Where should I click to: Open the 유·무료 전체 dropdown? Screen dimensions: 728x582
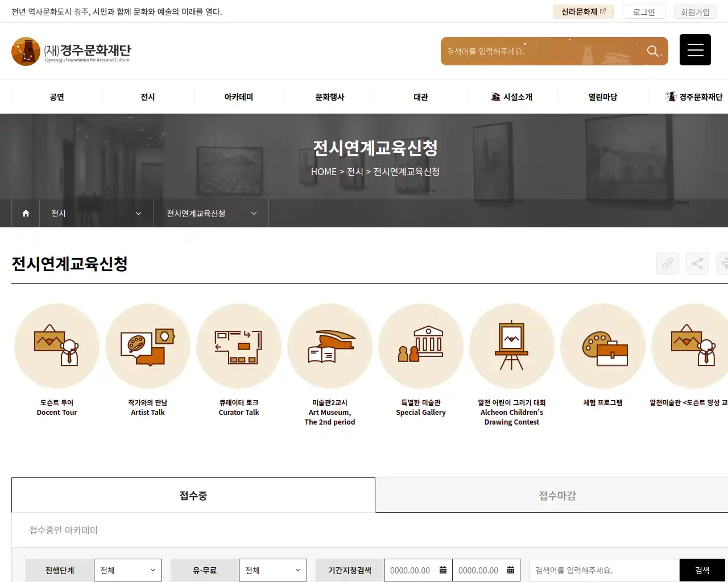tap(273, 570)
